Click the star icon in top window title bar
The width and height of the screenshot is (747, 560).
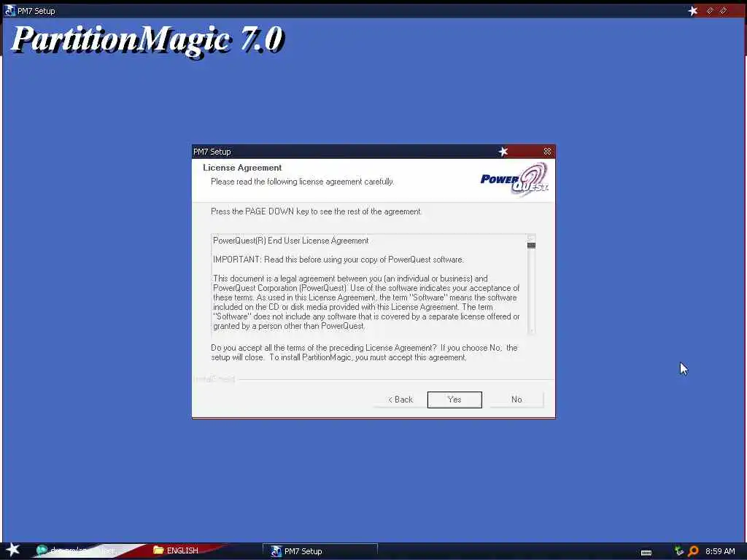[693, 10]
